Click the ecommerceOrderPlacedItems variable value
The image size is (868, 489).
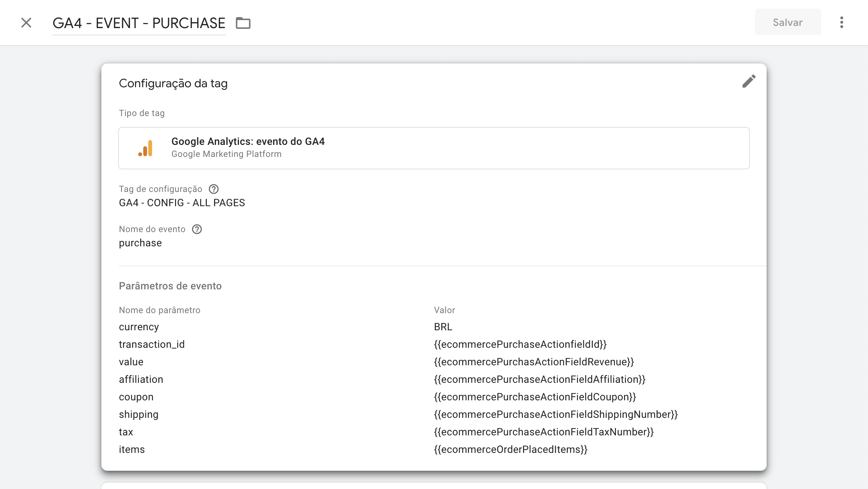(x=510, y=450)
